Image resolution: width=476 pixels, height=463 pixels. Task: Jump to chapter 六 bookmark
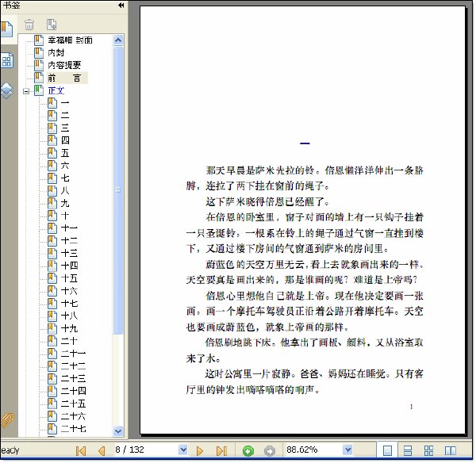pyautogui.click(x=65, y=166)
